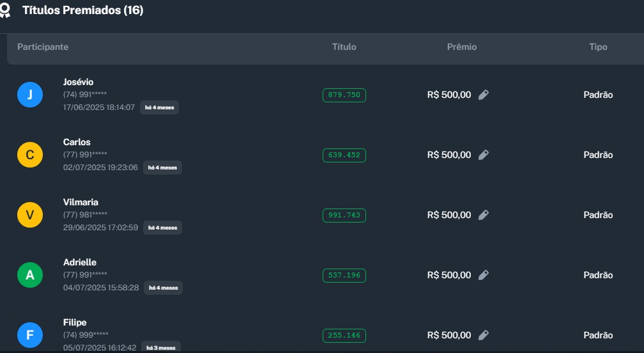Screen dimensions: 644x353
Task: Click the Prêmio column header
Action: (x=462, y=47)
